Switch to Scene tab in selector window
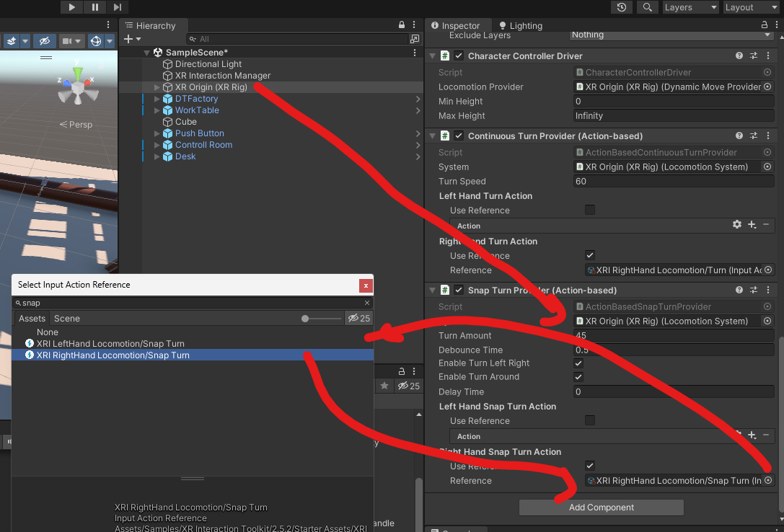The image size is (784, 532). coord(67,319)
